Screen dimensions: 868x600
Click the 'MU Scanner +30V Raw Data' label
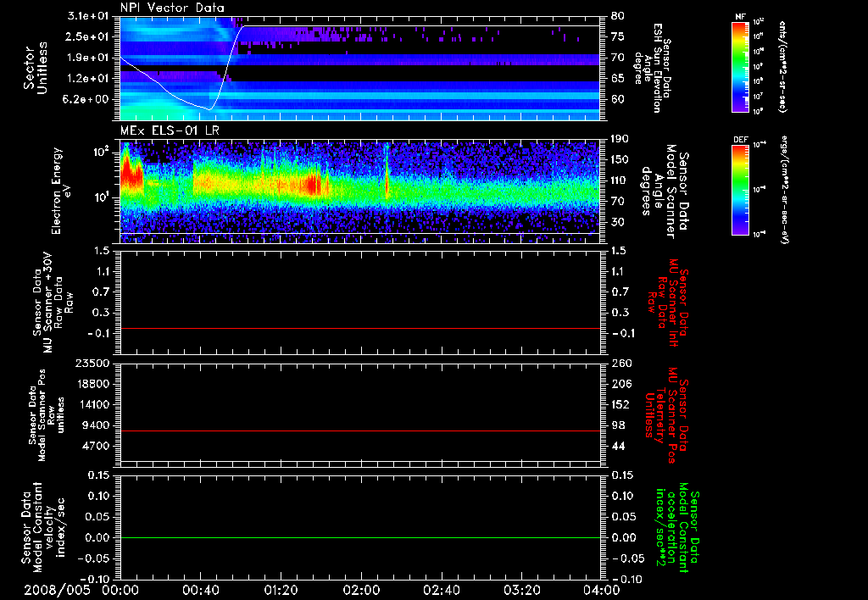click(x=53, y=303)
